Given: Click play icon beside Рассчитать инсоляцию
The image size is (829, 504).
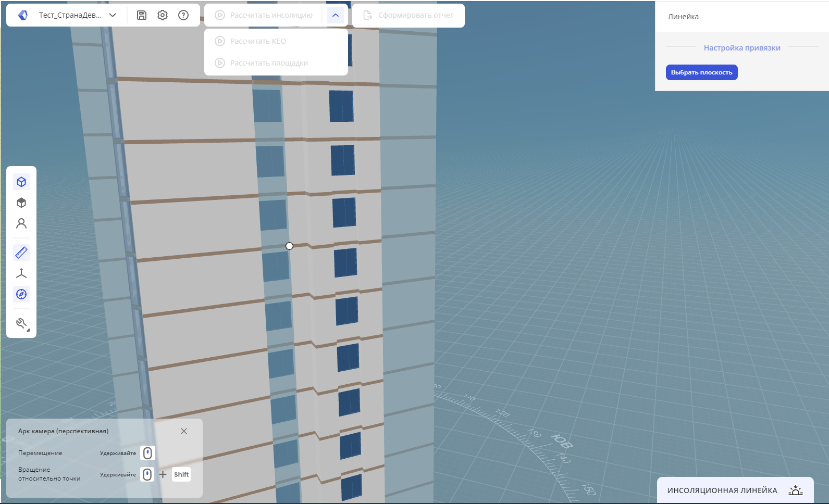Looking at the screenshot, I should pos(220,15).
